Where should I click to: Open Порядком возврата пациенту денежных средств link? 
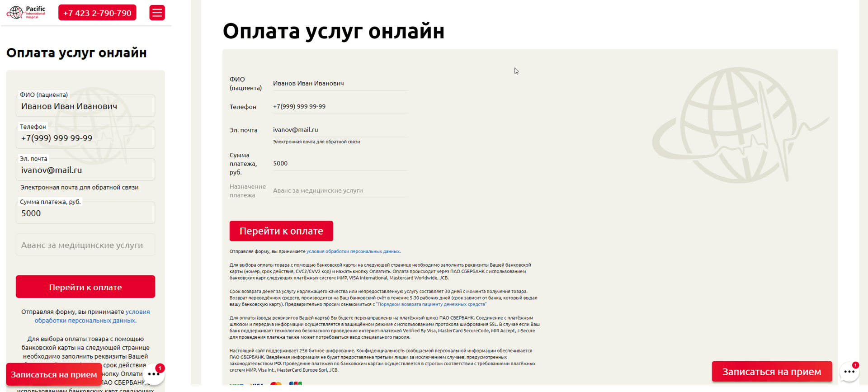pos(431,304)
